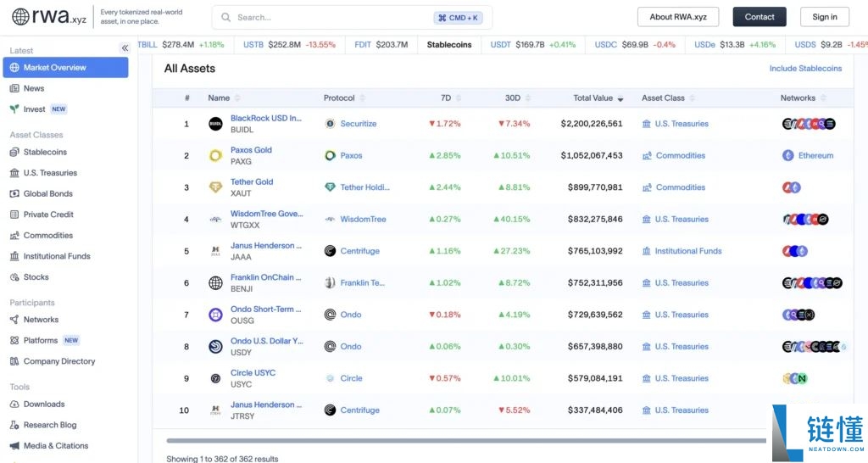
Task: Click the horizontal scrollbar below the table
Action: pyautogui.click(x=466, y=441)
